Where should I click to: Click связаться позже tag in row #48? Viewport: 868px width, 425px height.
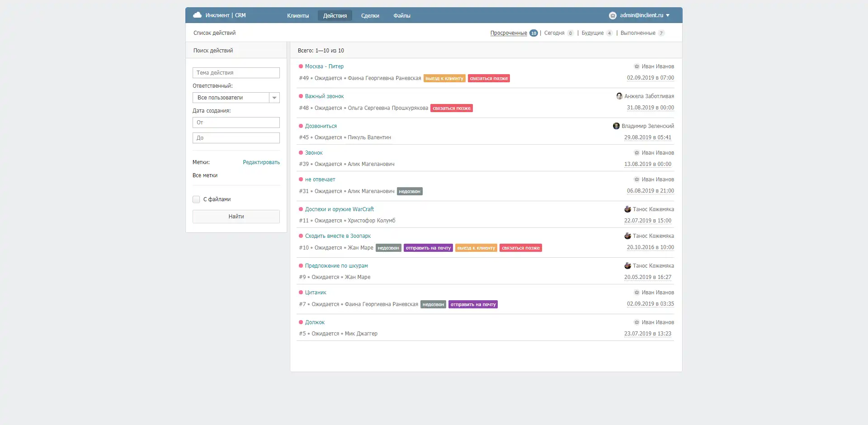(x=452, y=108)
